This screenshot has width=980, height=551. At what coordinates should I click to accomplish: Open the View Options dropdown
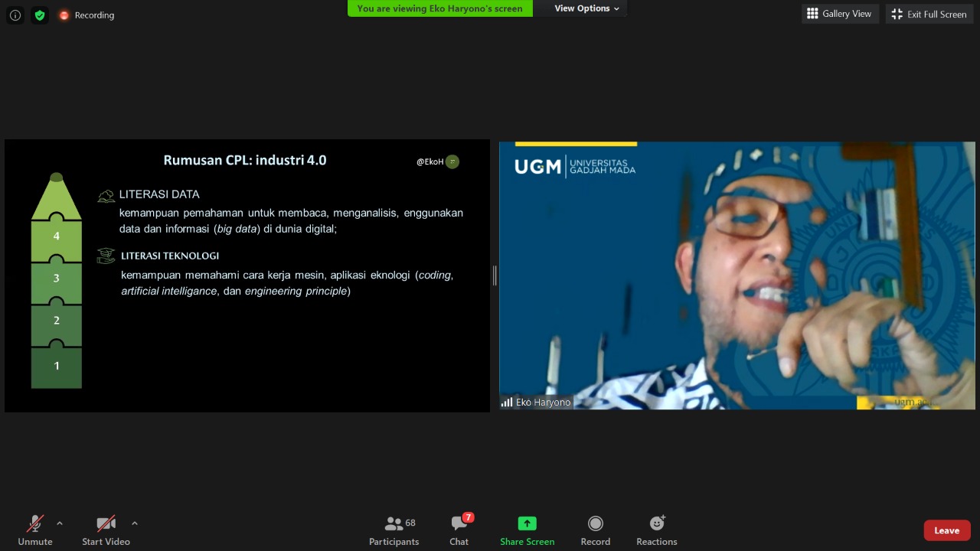[586, 8]
